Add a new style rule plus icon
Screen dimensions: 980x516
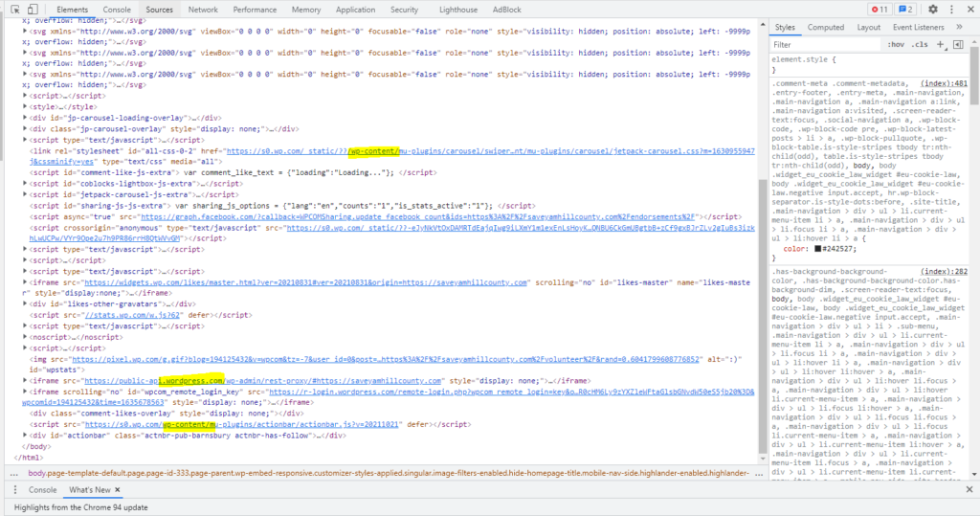941,44
